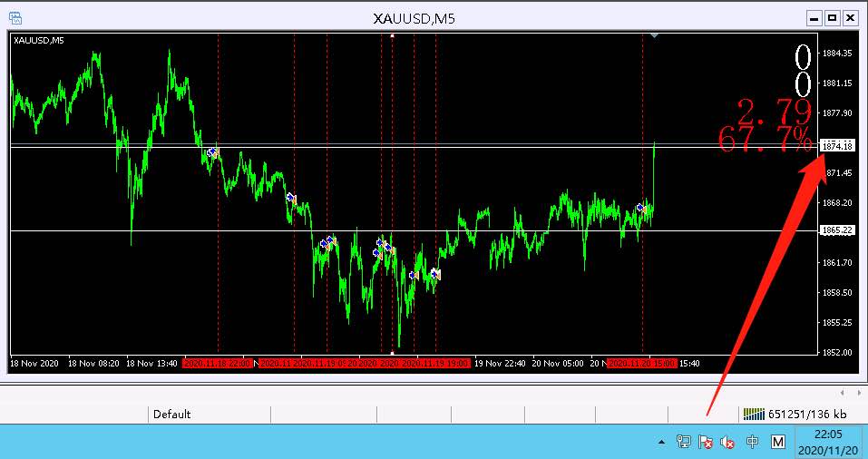868x459 pixels.
Task: Click the M input mode tray icon
Action: click(x=778, y=441)
